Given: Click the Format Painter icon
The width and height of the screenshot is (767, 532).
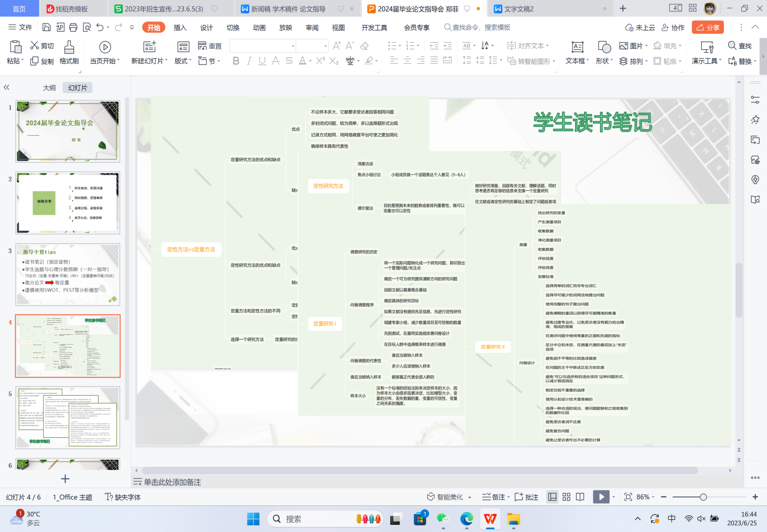Looking at the screenshot, I should 69,47.
